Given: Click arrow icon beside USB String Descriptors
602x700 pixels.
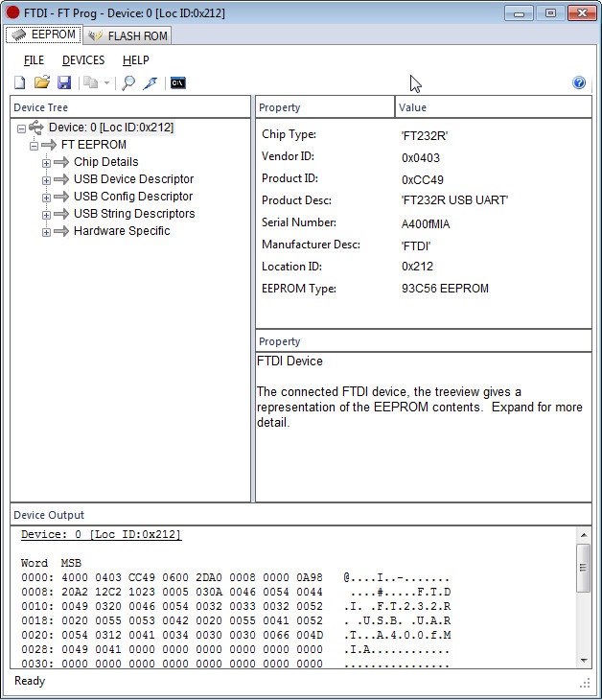Looking at the screenshot, I should (61, 214).
